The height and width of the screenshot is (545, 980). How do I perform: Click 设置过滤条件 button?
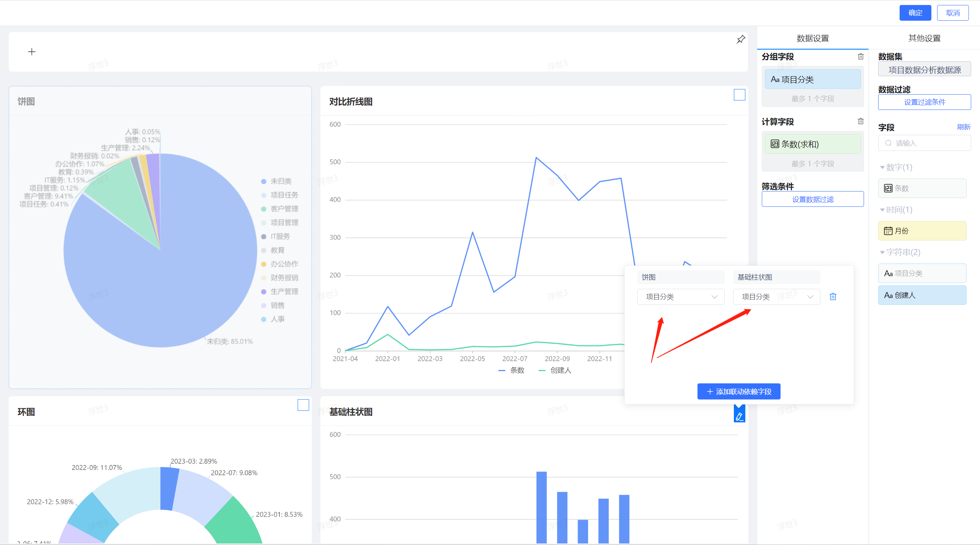924,102
